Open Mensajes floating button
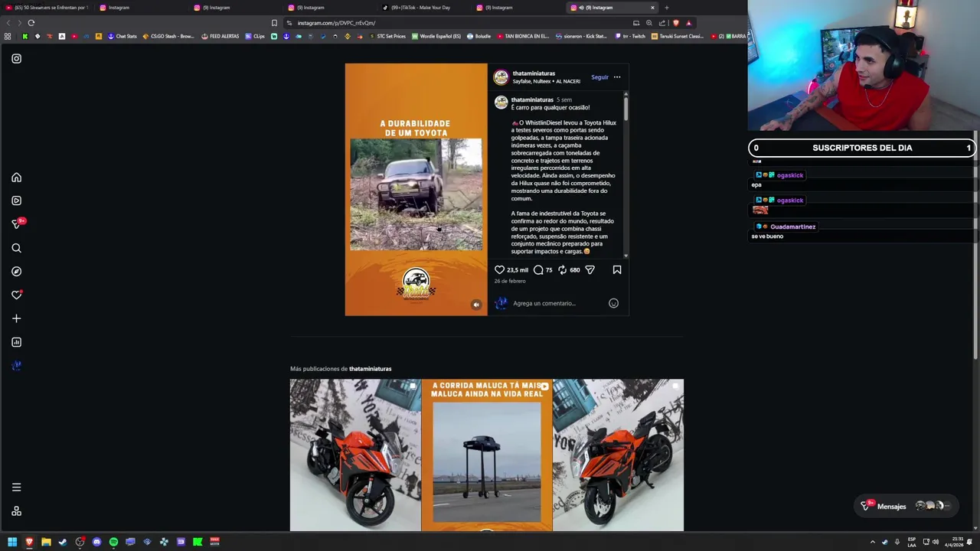The height and width of the screenshot is (551, 980). (906, 506)
